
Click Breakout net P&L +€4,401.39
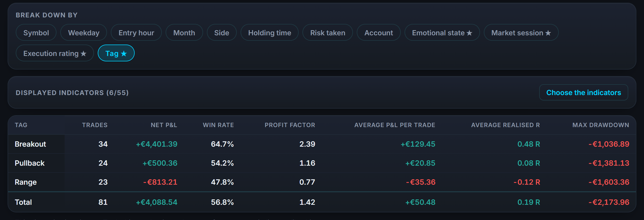(157, 144)
